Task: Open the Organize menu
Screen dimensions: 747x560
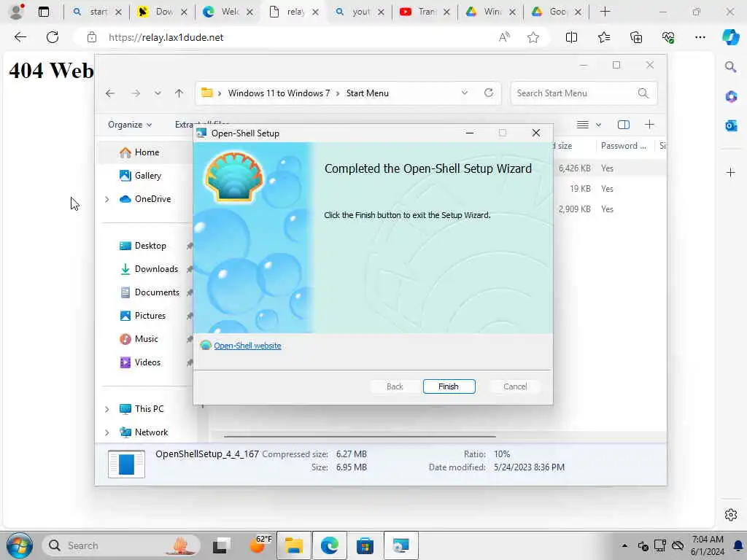Action: (130, 125)
